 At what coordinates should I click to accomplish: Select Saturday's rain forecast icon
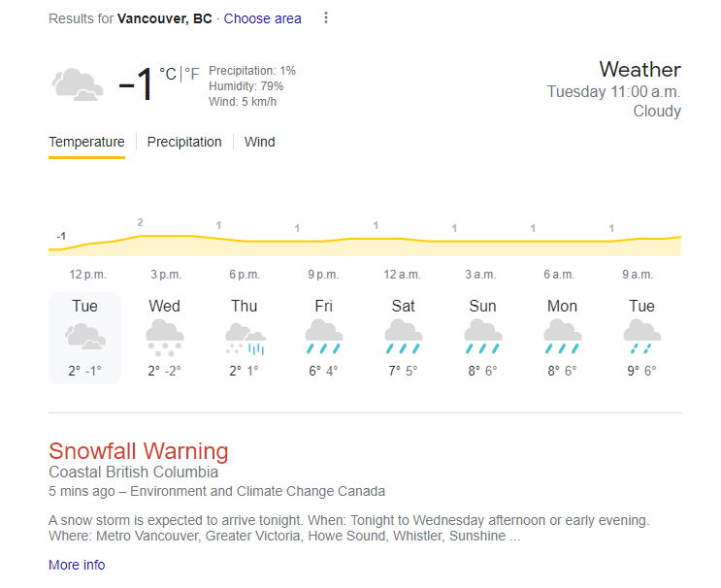[x=404, y=337]
